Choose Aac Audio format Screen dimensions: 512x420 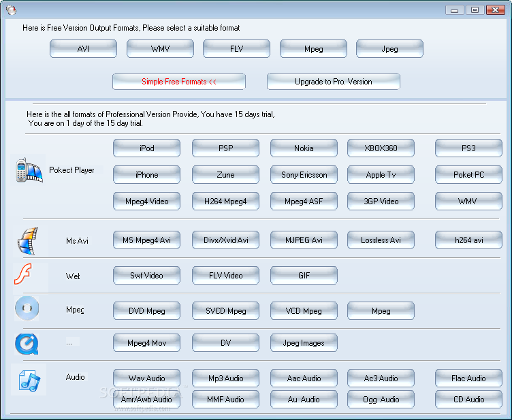304,378
